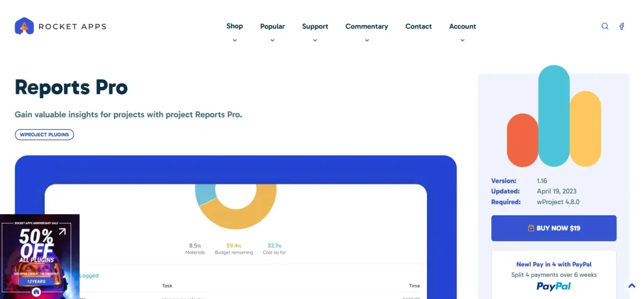Image resolution: width=644 pixels, height=299 pixels.
Task: Open the Account menu
Action: [462, 26]
